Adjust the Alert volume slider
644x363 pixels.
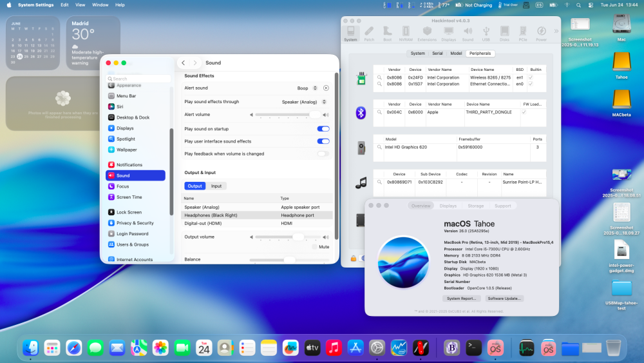[288, 115]
